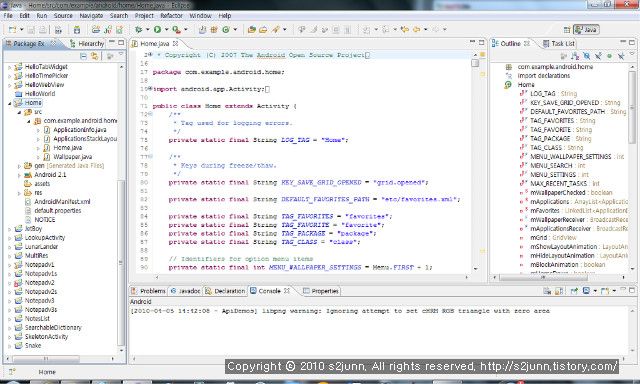Viewport: 640px width, 384px height.
Task: Click Collapse All in Package Explorer
Action: click(83, 56)
